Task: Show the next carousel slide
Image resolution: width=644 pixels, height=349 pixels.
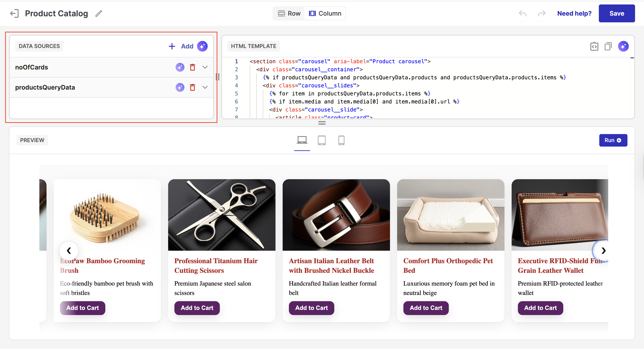Action: [603, 250]
